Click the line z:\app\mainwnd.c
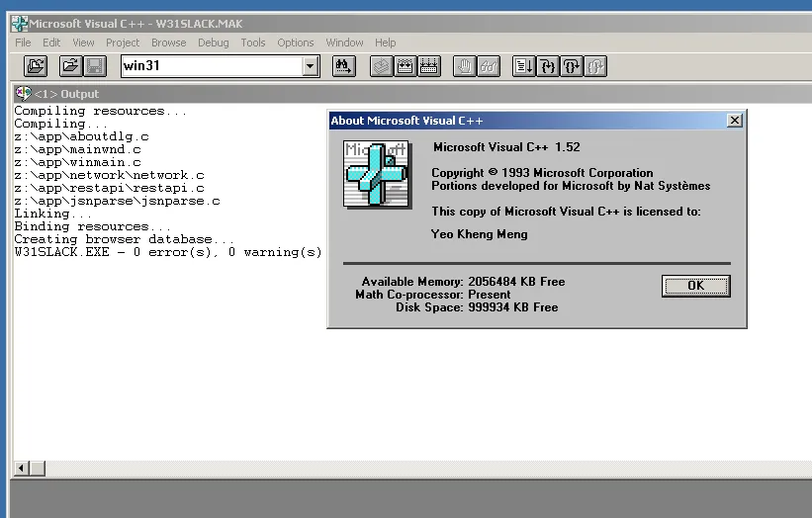The image size is (812, 518). pos(77,149)
